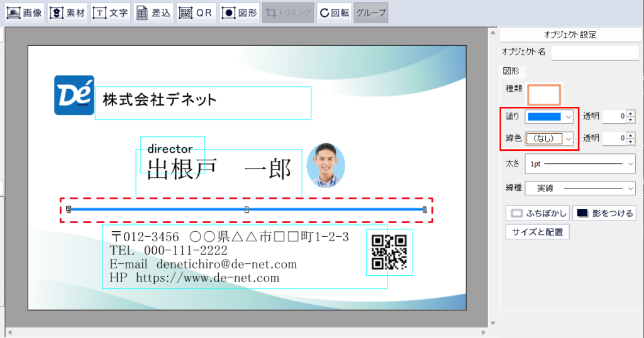Click the 種類 shape type swatch

(x=544, y=95)
